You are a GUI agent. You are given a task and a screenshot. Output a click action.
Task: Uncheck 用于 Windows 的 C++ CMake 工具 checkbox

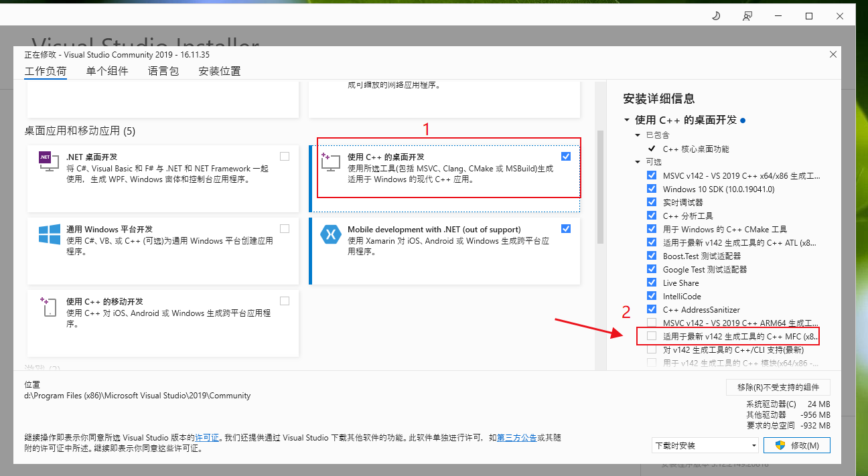coord(652,229)
